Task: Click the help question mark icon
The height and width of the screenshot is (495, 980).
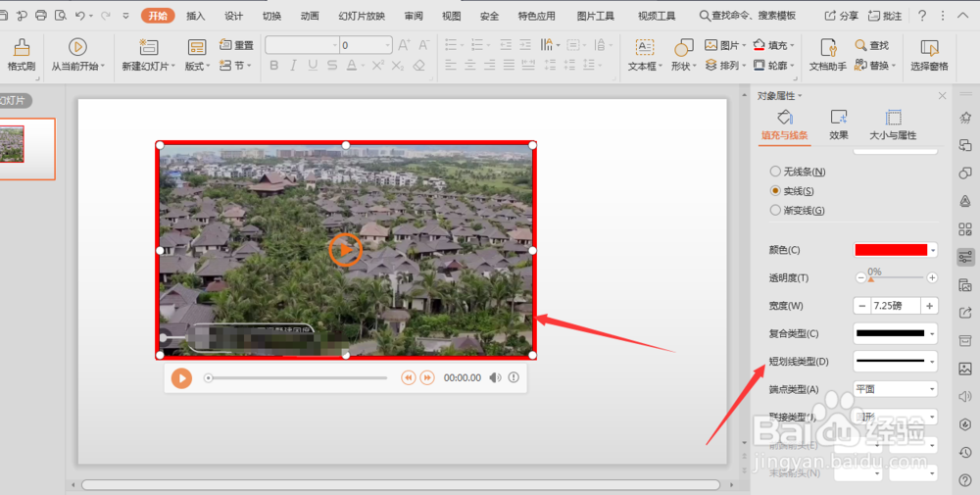Action: [x=922, y=16]
